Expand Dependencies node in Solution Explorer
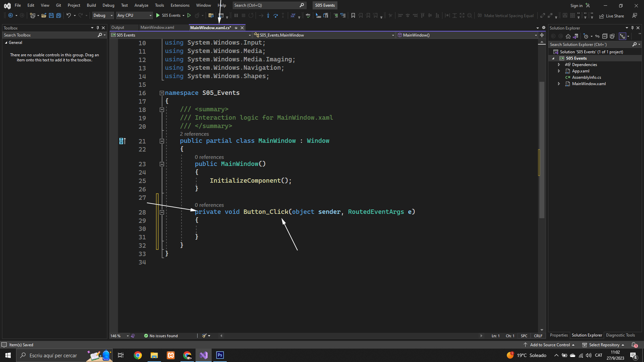 tap(559, 65)
